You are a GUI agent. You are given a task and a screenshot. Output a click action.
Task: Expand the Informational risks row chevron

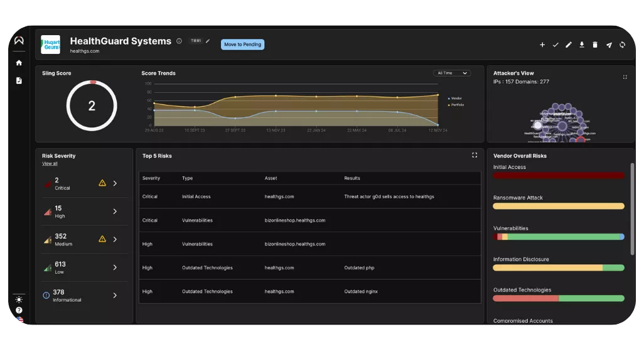point(115,295)
